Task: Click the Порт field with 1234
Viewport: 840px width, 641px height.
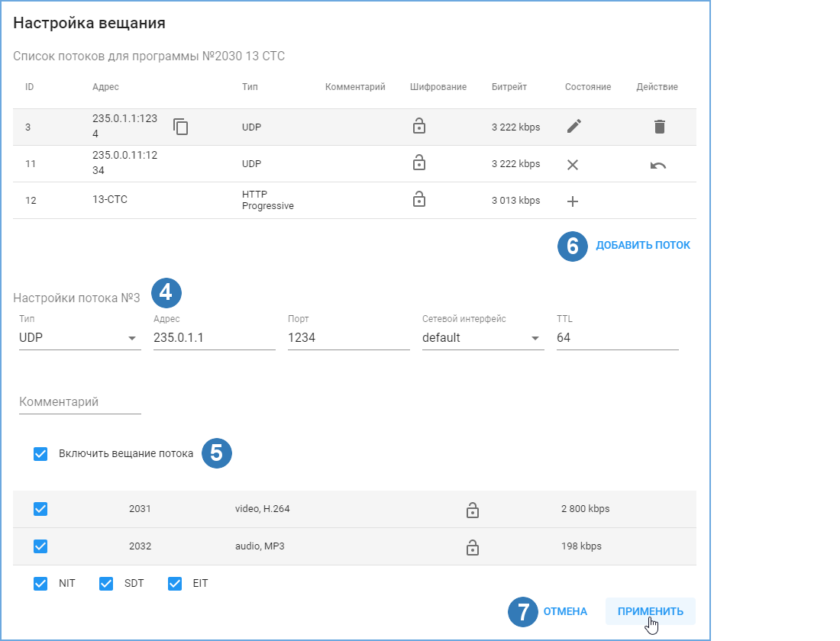Action: coord(349,338)
